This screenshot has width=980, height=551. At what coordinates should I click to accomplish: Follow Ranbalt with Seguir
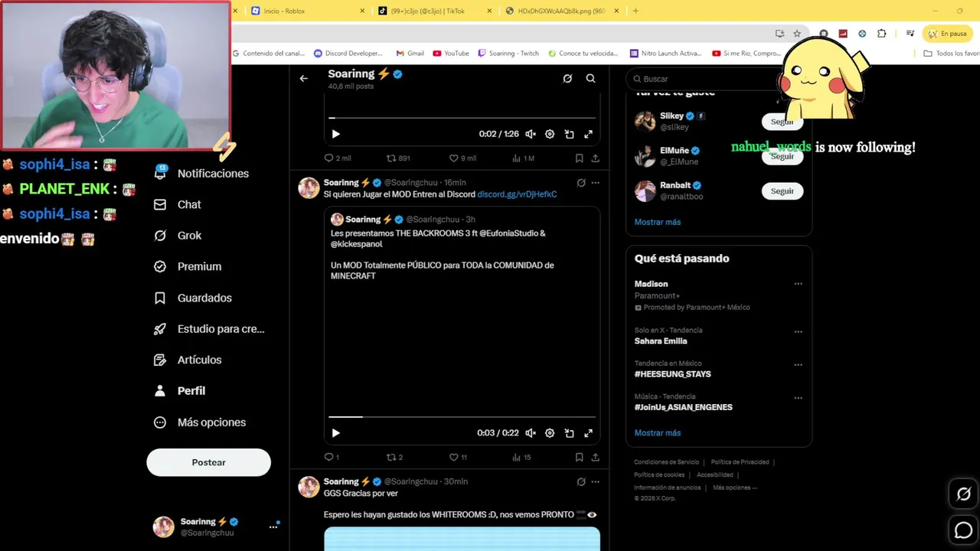tap(782, 191)
